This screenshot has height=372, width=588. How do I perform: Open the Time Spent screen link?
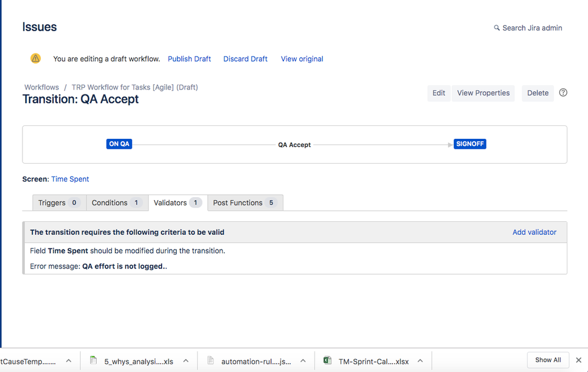(x=70, y=179)
